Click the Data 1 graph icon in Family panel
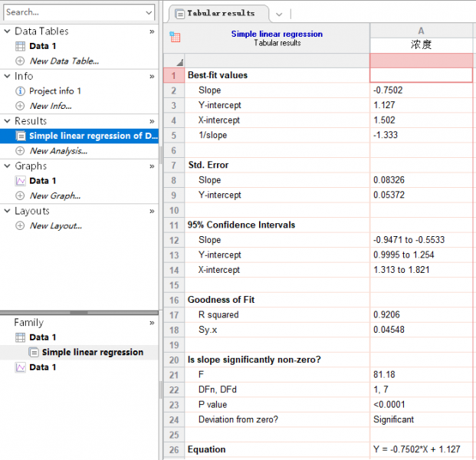Screen dimensions: 476x460 [x=21, y=367]
